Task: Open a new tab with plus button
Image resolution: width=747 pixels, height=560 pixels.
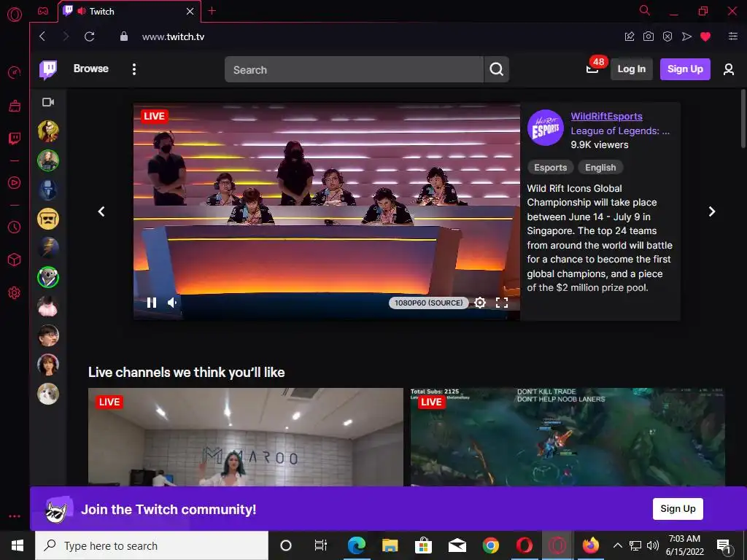Action: point(212,11)
